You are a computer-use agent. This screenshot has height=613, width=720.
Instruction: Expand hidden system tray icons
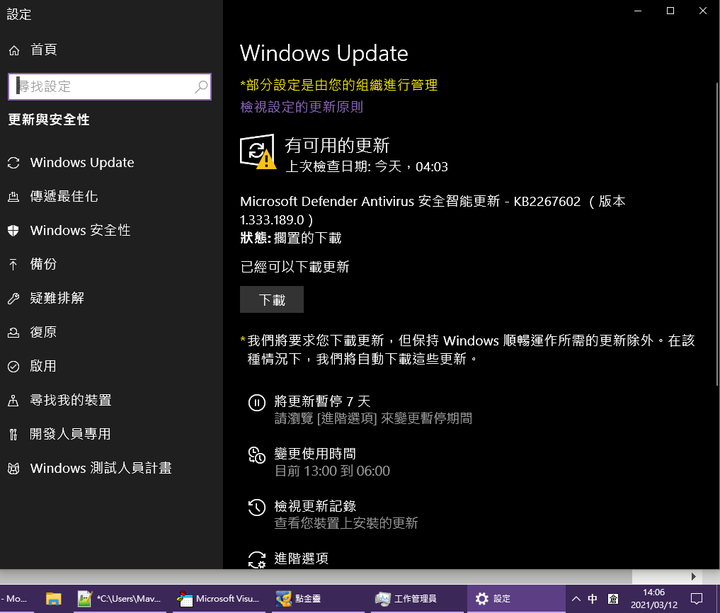click(576, 599)
